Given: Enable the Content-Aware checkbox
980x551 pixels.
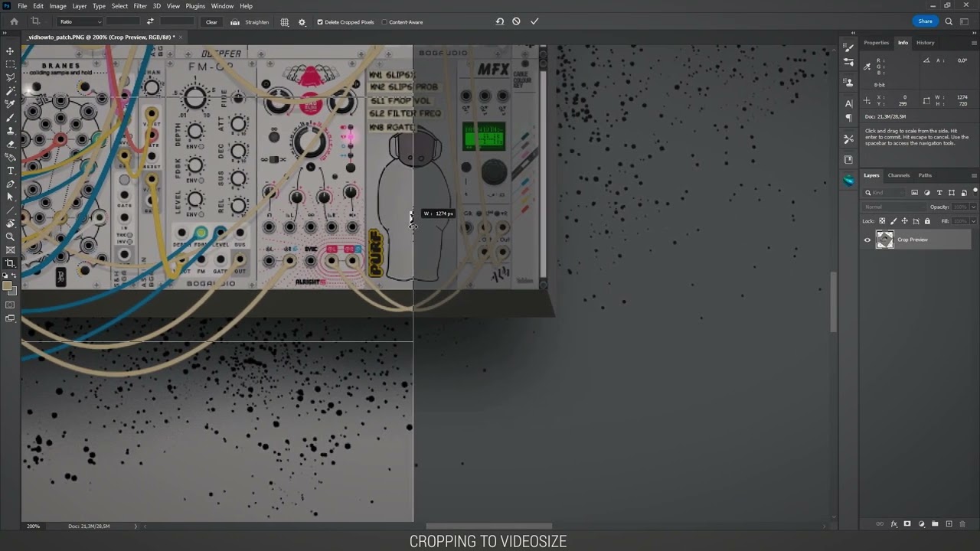Looking at the screenshot, I should click(384, 22).
